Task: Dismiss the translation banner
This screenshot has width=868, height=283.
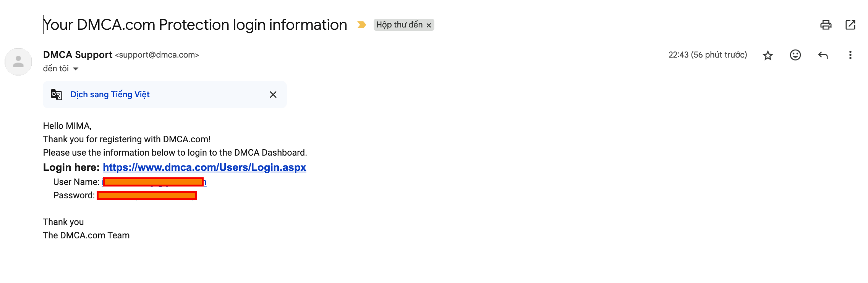Action: click(x=273, y=95)
